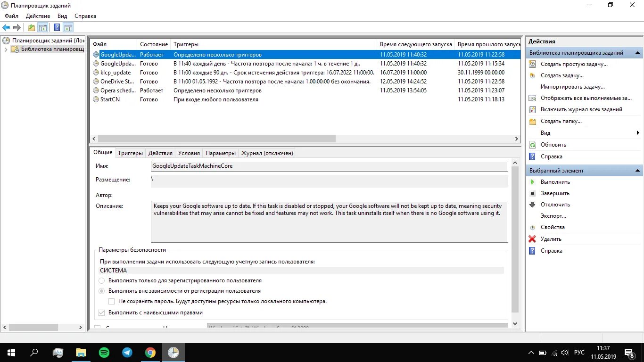Viewport: 644px width, 362px height.
Task: Click the green Выполнить run icon
Action: (x=532, y=182)
